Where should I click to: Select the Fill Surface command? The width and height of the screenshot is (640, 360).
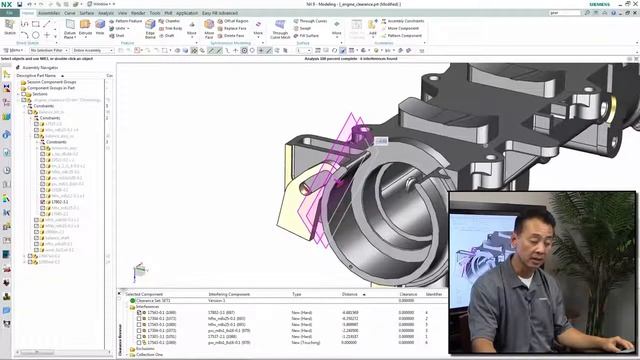click(x=306, y=36)
